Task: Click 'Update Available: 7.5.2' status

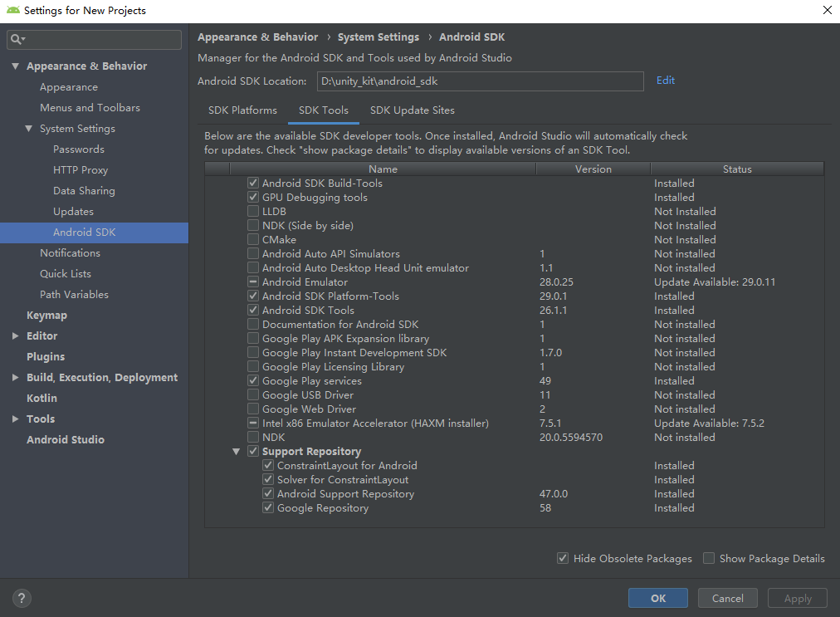Action: pyautogui.click(x=710, y=423)
